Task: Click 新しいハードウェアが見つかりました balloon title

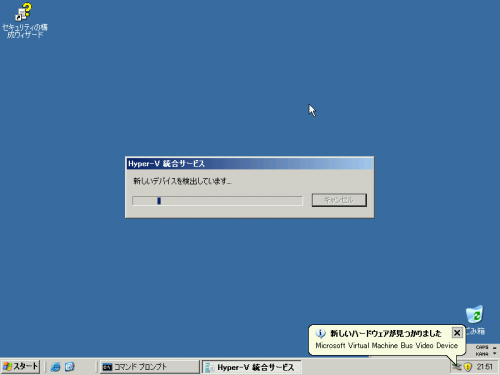Action: 386,333
